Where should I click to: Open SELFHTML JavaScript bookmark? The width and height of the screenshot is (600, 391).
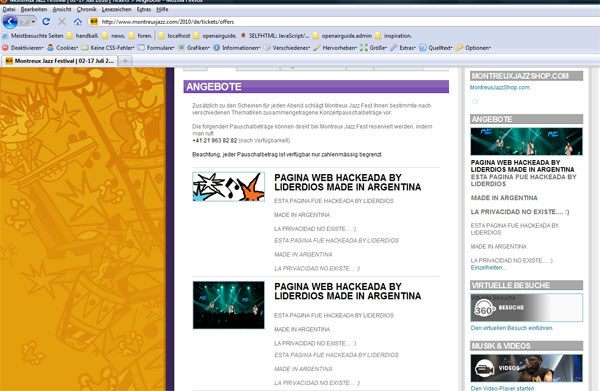pyautogui.click(x=275, y=36)
